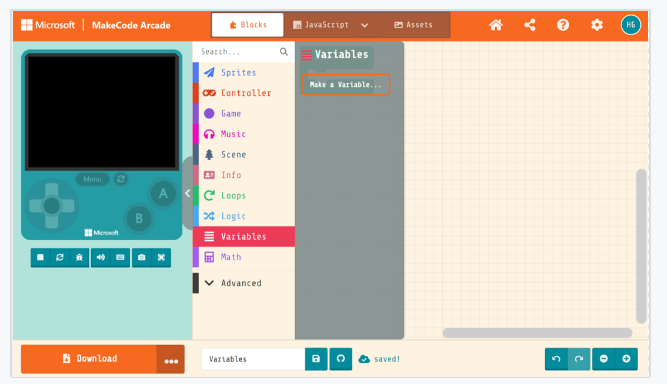Viewport: 667px width, 384px height.
Task: Click the simulator B button
Action: coord(139,219)
